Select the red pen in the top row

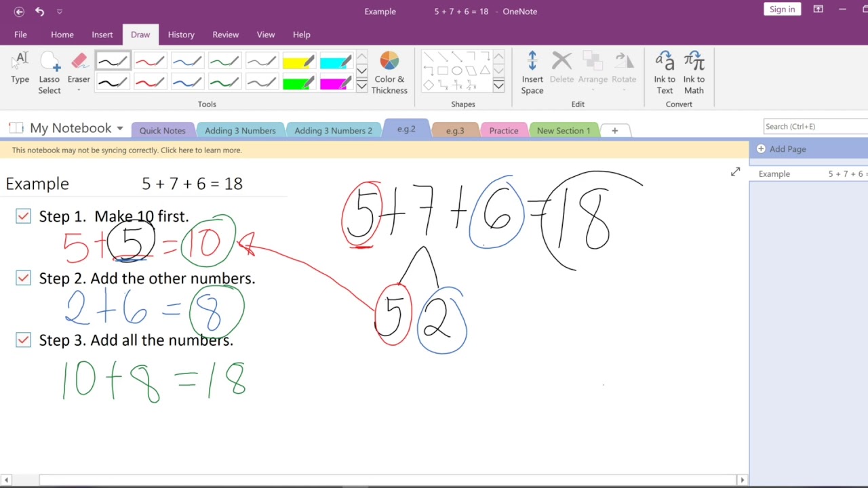pyautogui.click(x=150, y=62)
